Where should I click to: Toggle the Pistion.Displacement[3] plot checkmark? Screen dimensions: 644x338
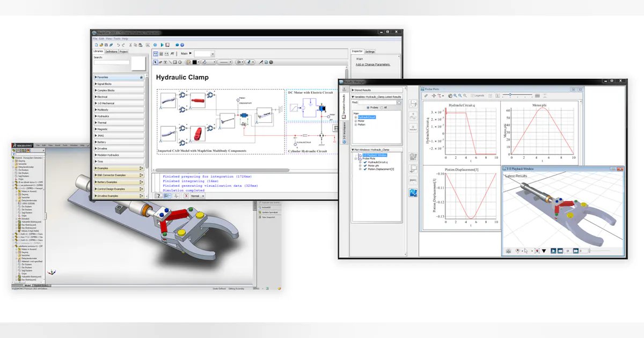pos(365,169)
